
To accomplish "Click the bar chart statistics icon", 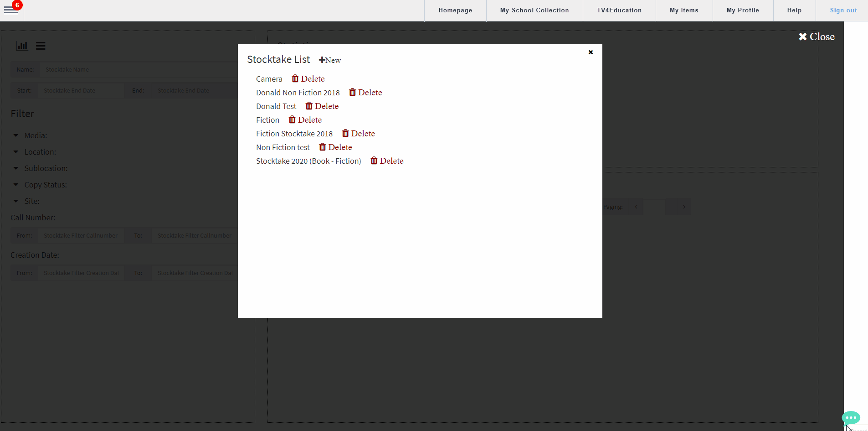I will [x=22, y=46].
